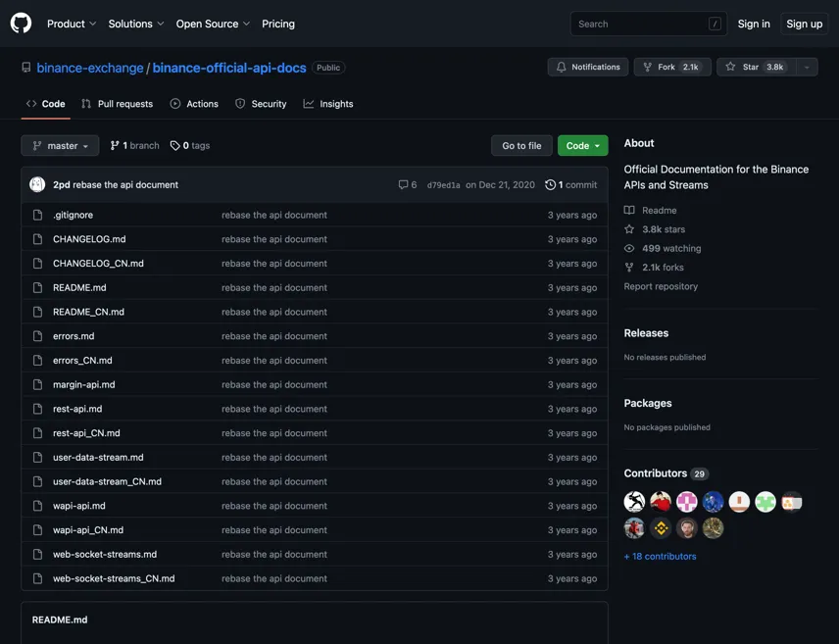This screenshot has width=839, height=644.
Task: Focus the Search input field
Action: [648, 25]
